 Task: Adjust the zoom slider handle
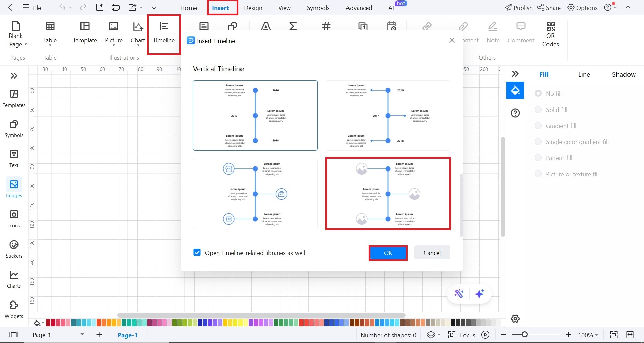point(525,334)
